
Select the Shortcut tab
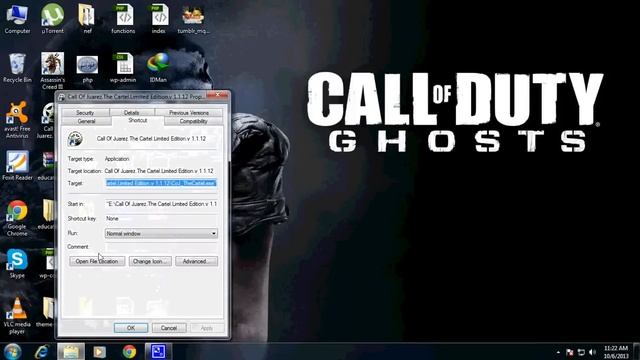point(138,120)
